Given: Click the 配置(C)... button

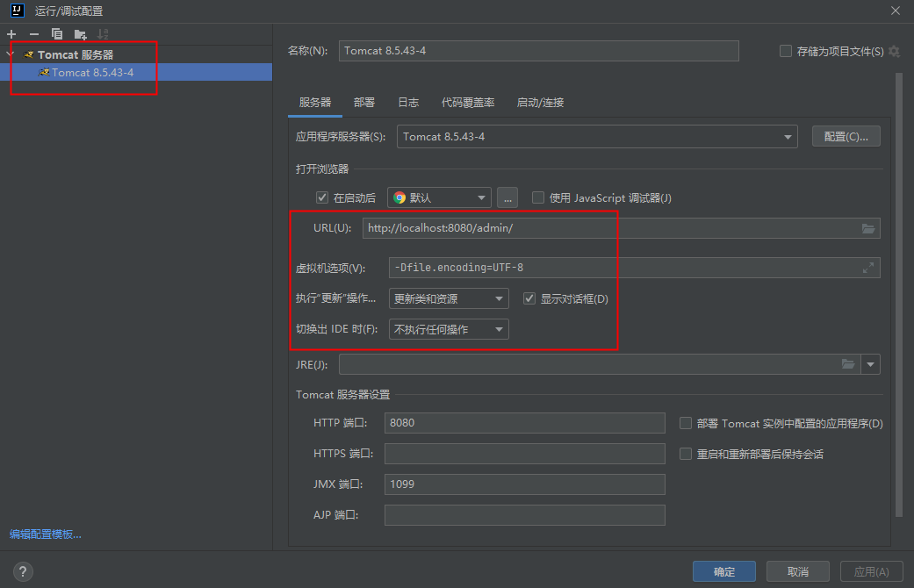Looking at the screenshot, I should 846,136.
